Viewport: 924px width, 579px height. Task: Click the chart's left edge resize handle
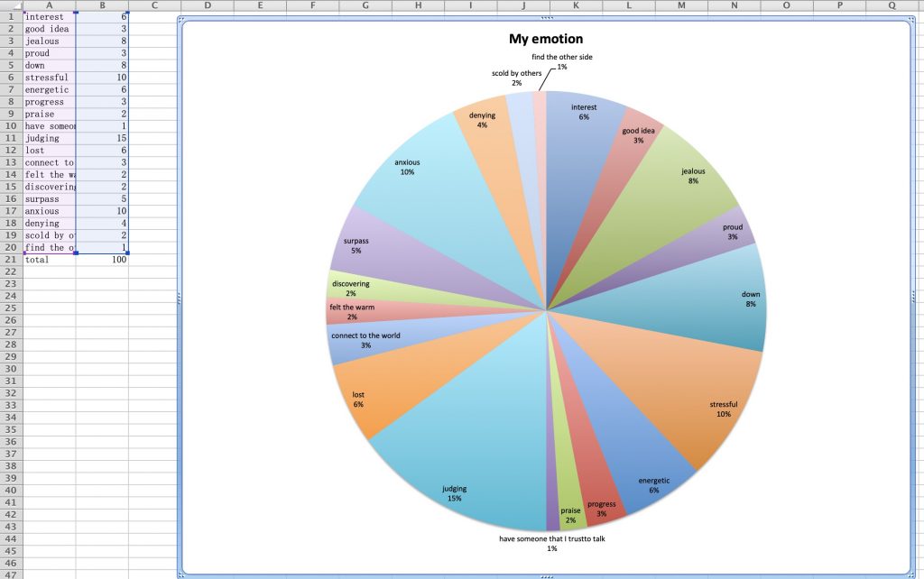coord(180,299)
